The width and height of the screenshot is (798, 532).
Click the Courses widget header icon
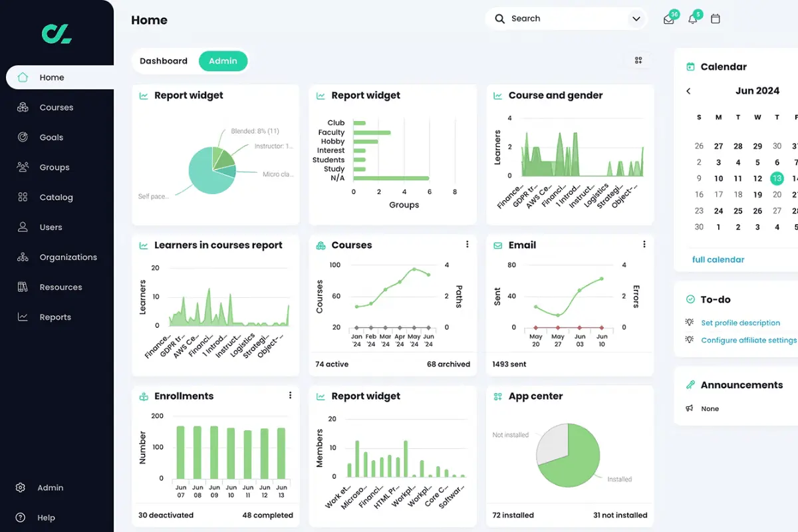pyautogui.click(x=321, y=245)
